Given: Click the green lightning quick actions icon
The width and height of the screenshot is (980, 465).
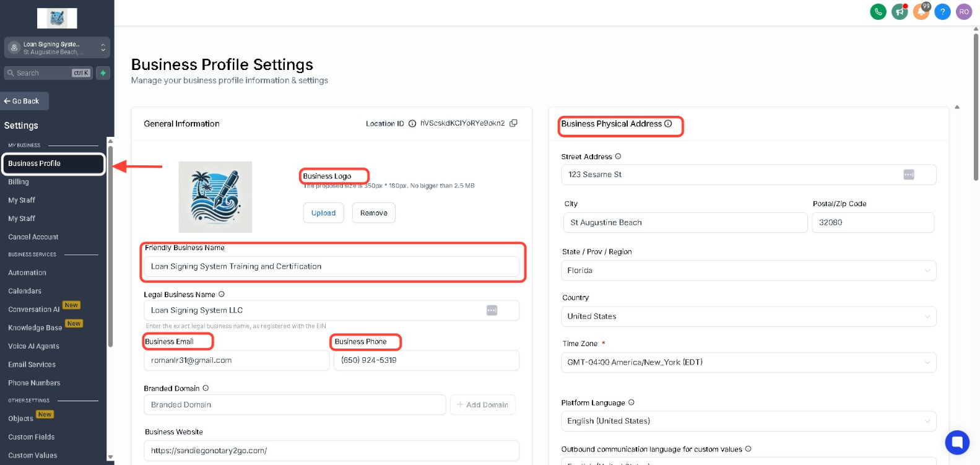Looking at the screenshot, I should 103,73.
